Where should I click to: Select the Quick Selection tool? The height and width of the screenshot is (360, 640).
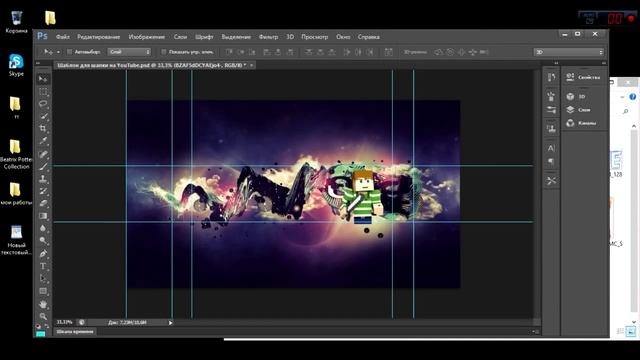click(x=43, y=116)
